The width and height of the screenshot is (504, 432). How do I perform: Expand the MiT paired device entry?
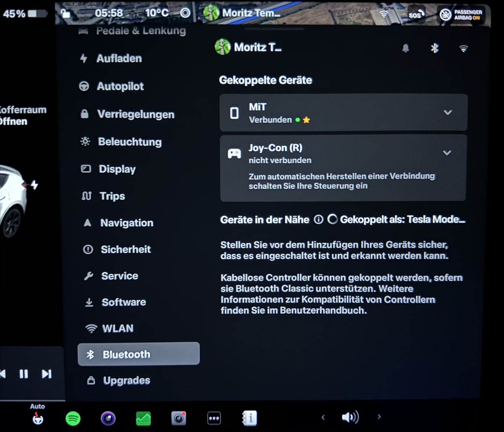(x=448, y=113)
